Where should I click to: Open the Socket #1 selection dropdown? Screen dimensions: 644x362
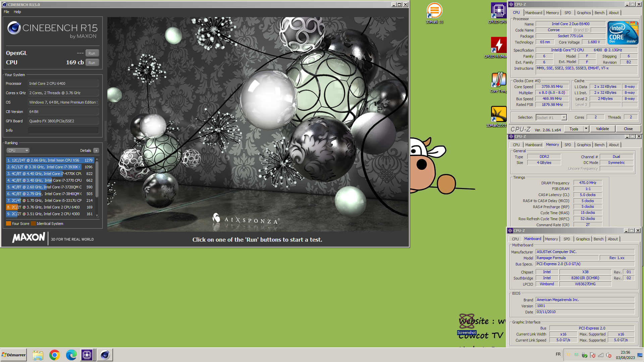click(x=551, y=117)
